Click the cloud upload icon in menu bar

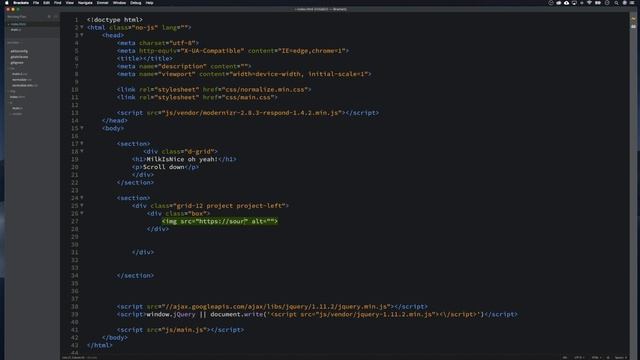point(567,3)
